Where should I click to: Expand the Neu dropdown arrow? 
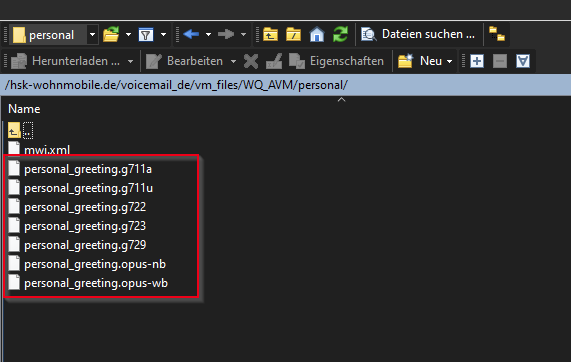tap(450, 61)
